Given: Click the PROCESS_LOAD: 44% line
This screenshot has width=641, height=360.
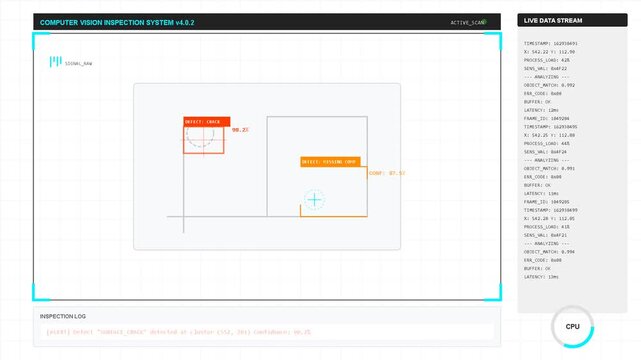Looking at the screenshot, I should click(x=547, y=143).
